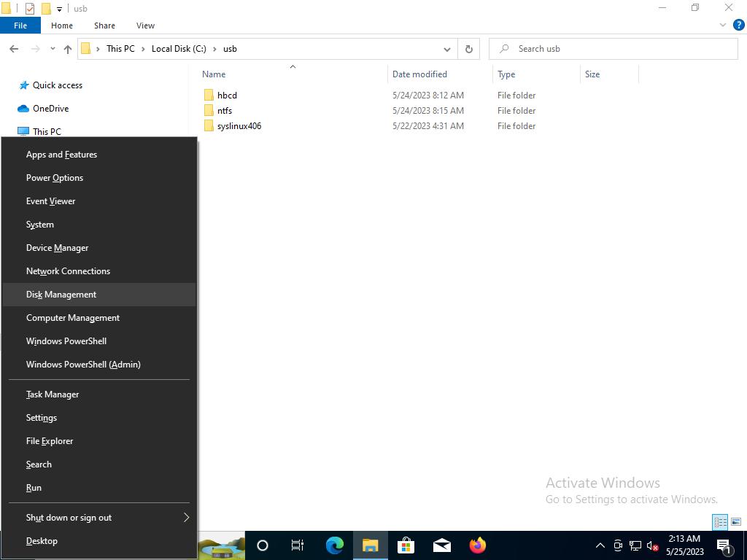The width and height of the screenshot is (747, 560).
Task: Choose Device Manager in context menu
Action: coord(57,248)
